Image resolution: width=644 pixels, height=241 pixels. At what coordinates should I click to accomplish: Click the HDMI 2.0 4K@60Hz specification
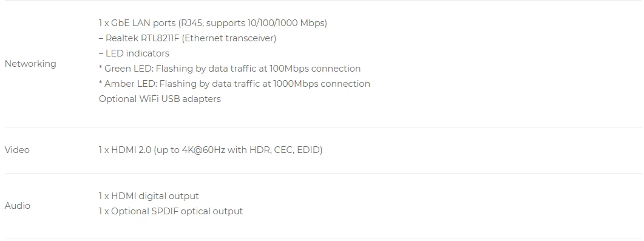tap(210, 150)
